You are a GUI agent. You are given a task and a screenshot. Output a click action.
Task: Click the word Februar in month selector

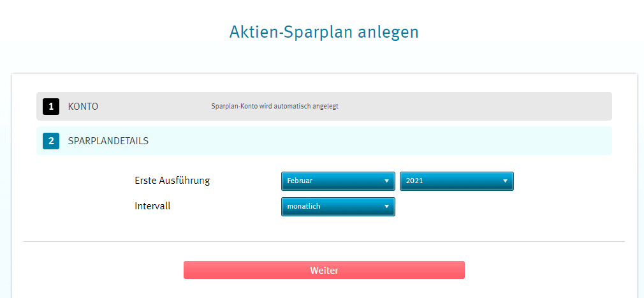point(300,181)
